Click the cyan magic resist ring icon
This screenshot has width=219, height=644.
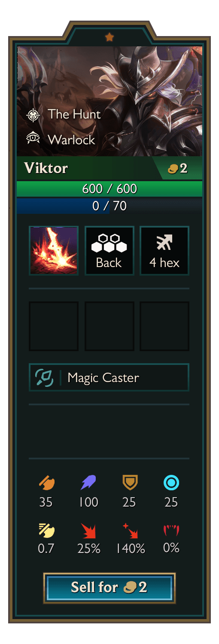tap(171, 483)
